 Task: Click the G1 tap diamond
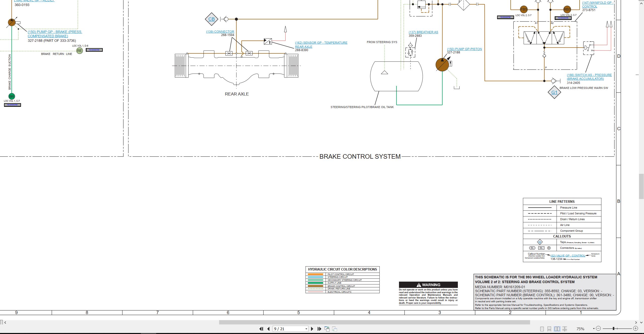[554, 92]
